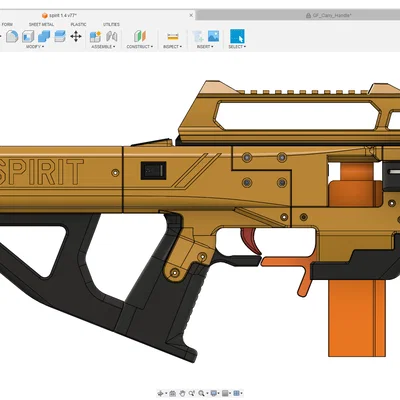400x400 pixels.
Task: Click the Zoom Window magnifier icon
Action: point(201,393)
